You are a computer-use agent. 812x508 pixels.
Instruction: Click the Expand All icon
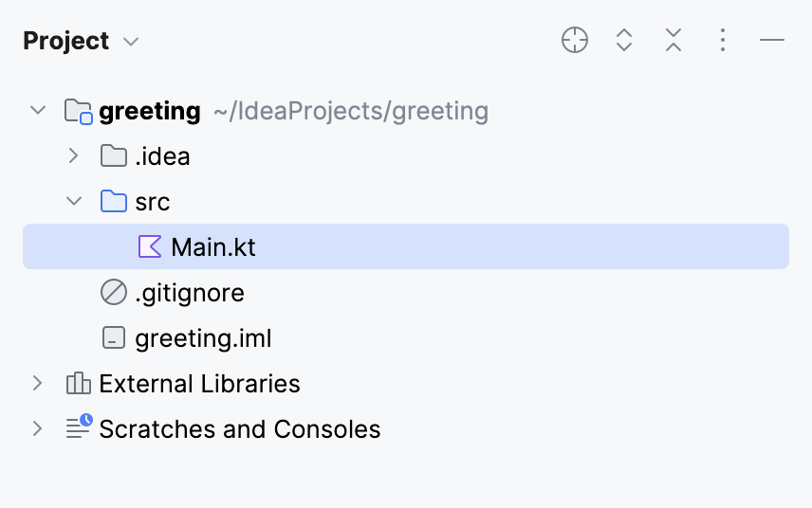[x=624, y=40]
